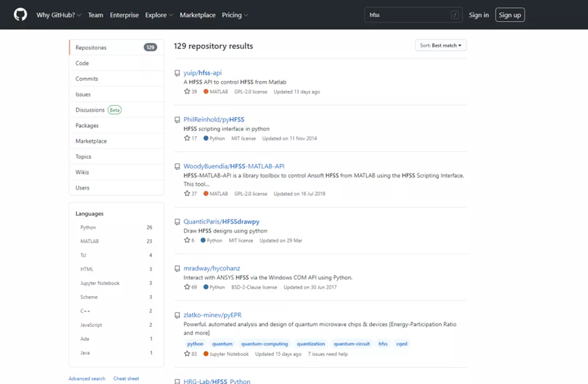Click the slash shortcut icon in search box

click(455, 15)
